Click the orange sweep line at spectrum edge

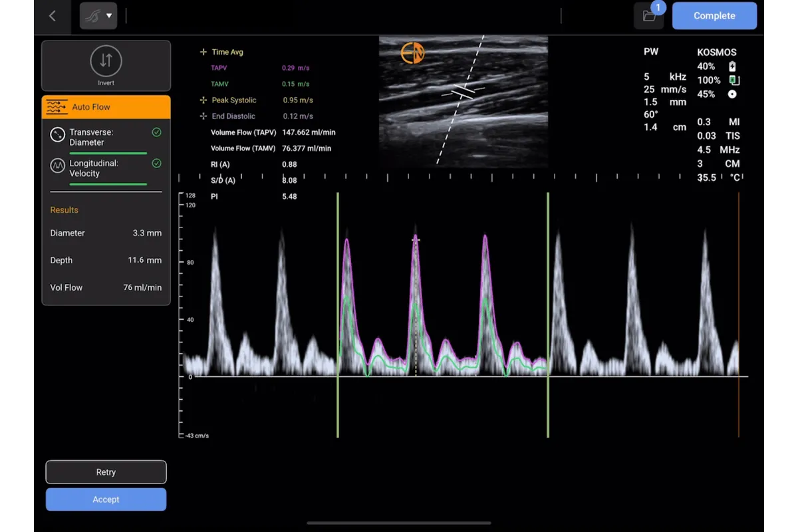(739, 315)
